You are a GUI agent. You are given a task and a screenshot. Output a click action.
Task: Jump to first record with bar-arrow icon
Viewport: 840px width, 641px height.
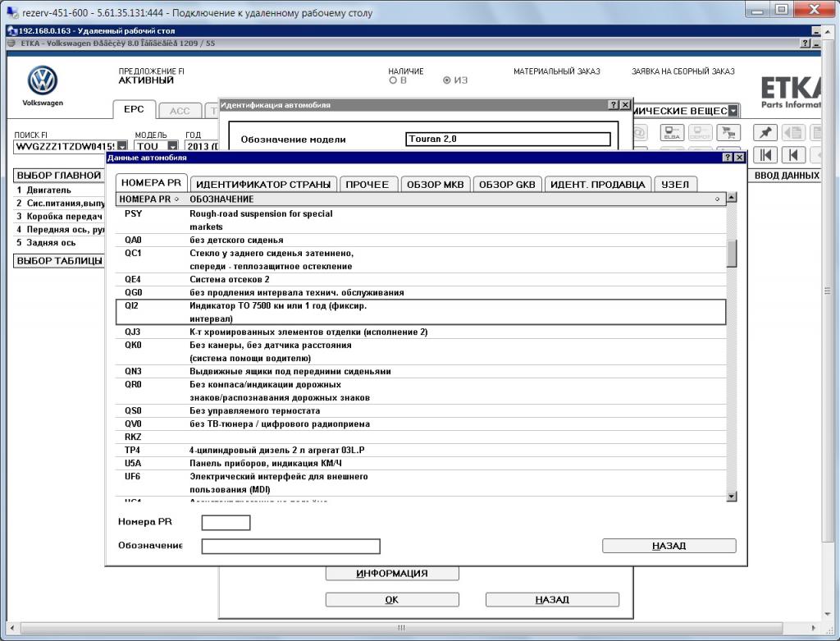coord(765,155)
